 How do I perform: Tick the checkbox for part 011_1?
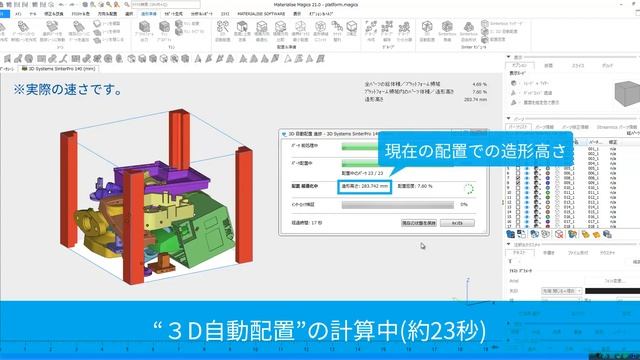click(518, 192)
